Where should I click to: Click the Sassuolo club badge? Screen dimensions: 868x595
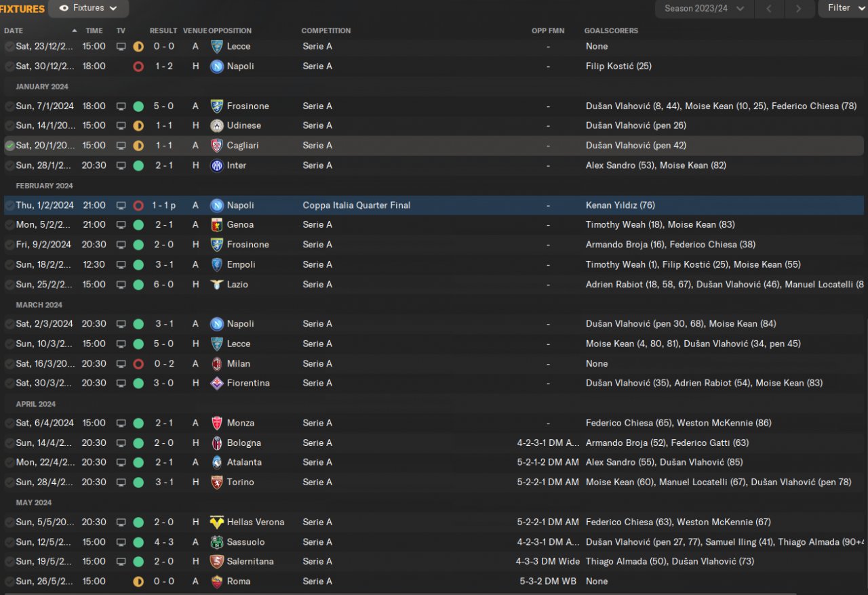coord(217,542)
